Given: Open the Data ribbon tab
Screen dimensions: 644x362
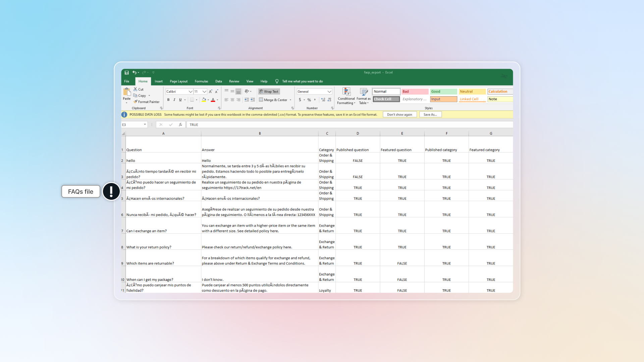Looking at the screenshot, I should (x=218, y=81).
